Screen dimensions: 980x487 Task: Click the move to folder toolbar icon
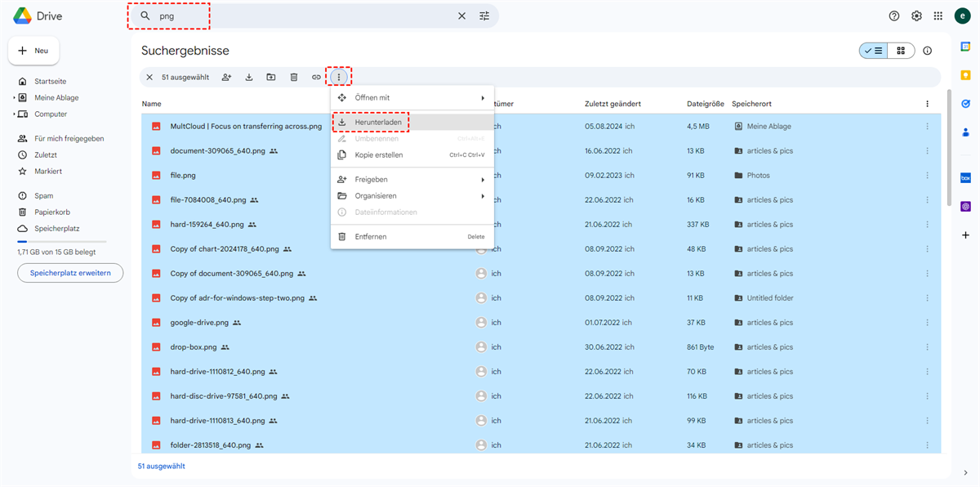click(271, 78)
